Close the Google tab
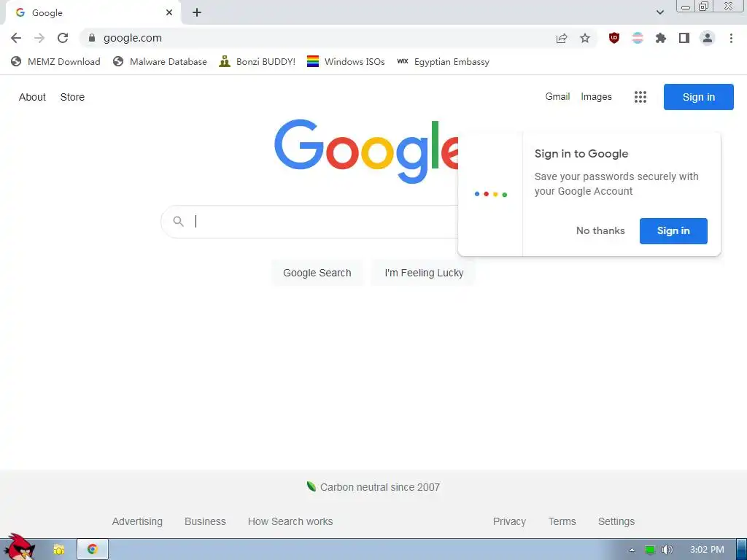Viewport: 747px width, 560px height. (x=169, y=12)
